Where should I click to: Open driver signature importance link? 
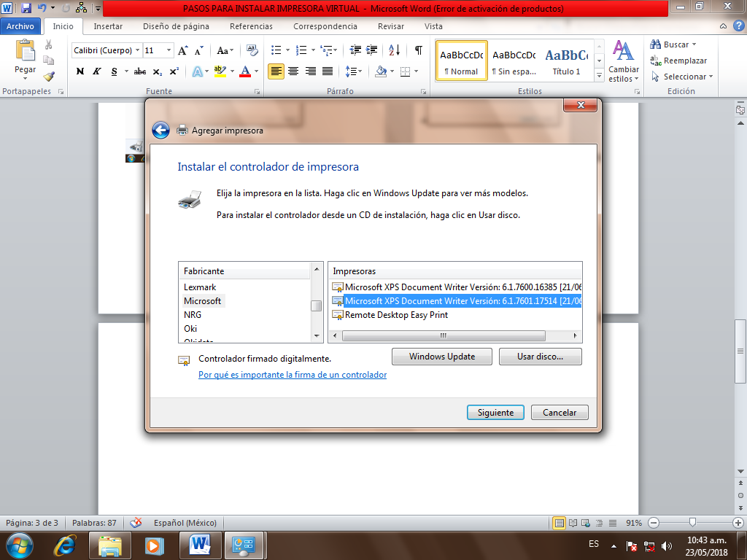(x=293, y=375)
